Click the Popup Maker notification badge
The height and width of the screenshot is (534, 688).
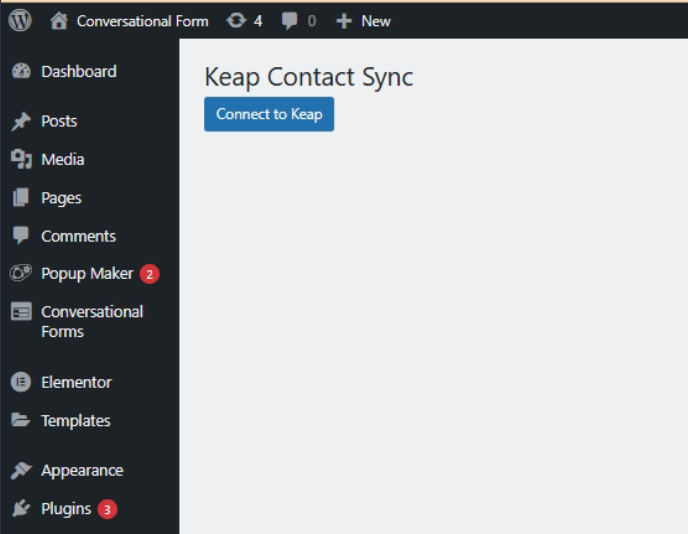pyautogui.click(x=149, y=274)
